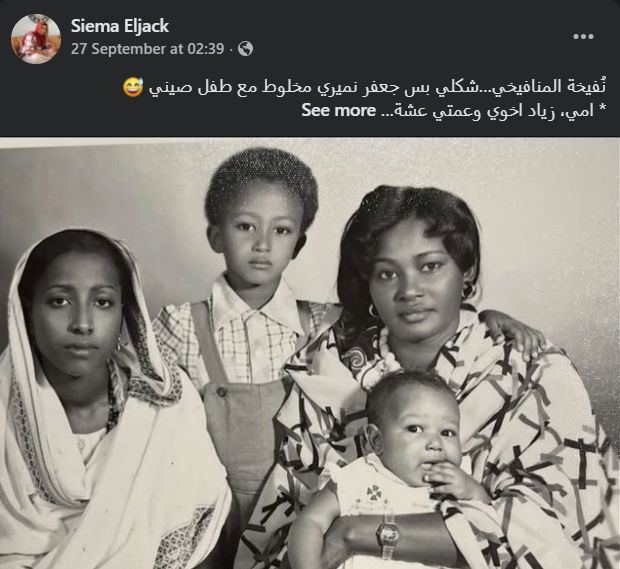This screenshot has height=569, width=620.
Task: Click the child's overalls button in the photo
Action: (x=221, y=392)
